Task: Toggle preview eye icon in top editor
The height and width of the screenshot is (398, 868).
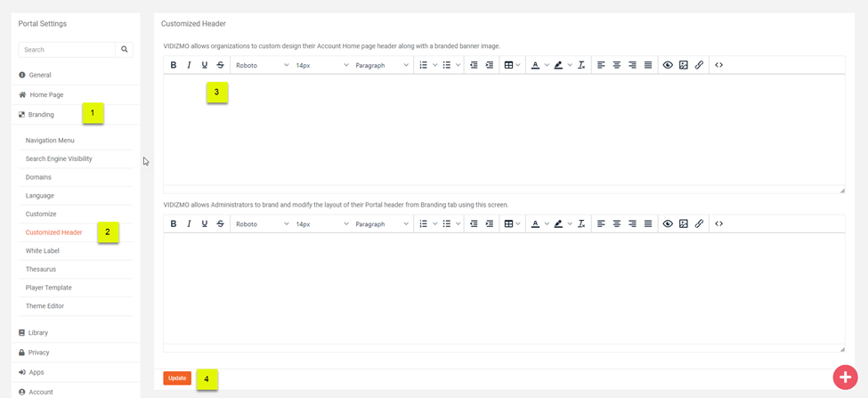Action: pyautogui.click(x=668, y=65)
